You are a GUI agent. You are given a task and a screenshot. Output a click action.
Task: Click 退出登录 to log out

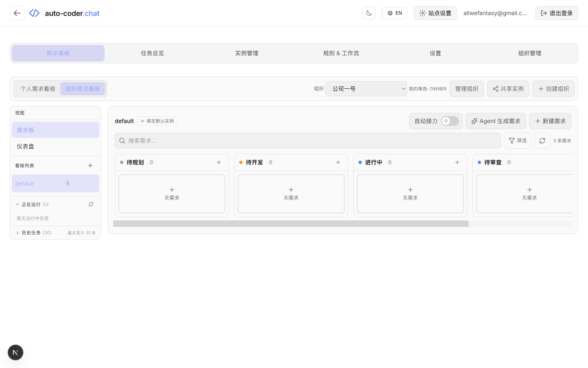pyautogui.click(x=557, y=13)
